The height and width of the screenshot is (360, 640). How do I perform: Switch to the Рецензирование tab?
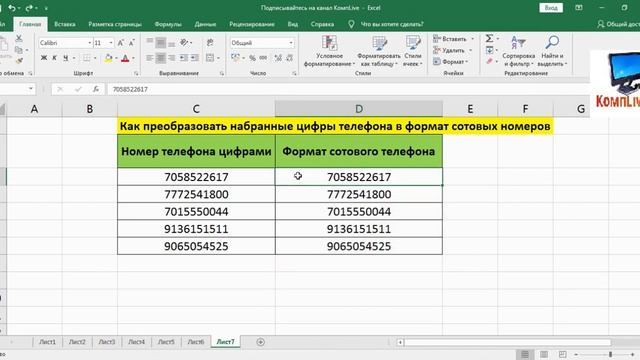(x=252, y=24)
